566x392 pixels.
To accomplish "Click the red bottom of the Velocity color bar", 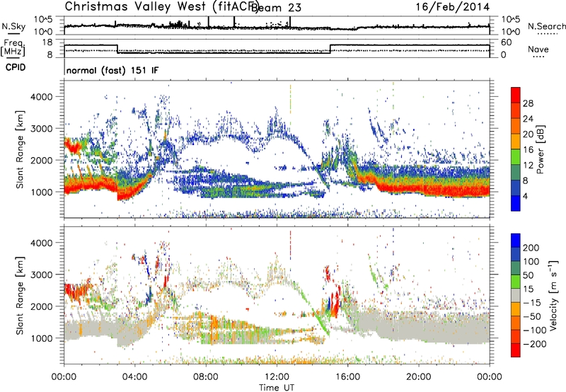I will click(x=516, y=350).
